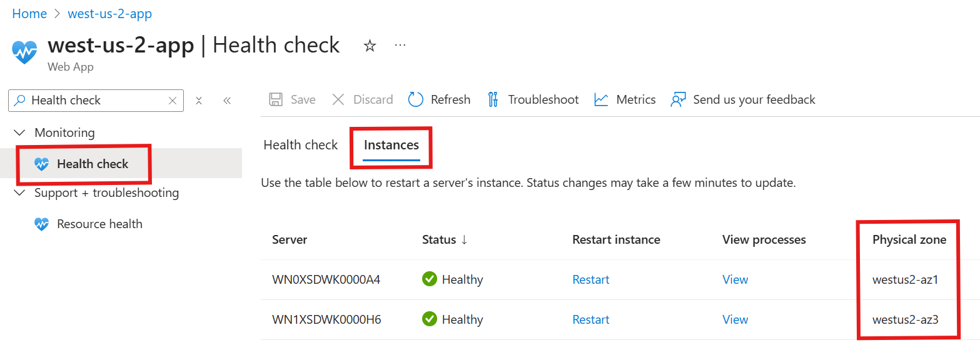Sort by the Status column
The width and height of the screenshot is (980, 355).
pos(445,239)
